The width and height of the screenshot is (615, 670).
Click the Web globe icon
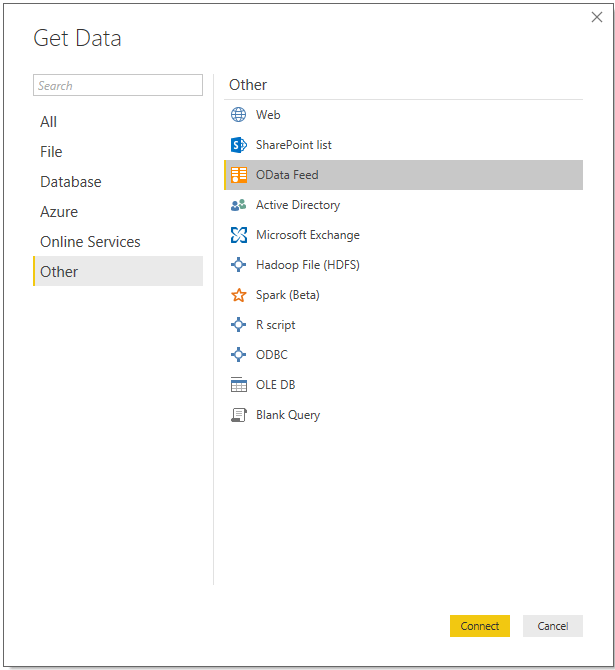pos(238,115)
